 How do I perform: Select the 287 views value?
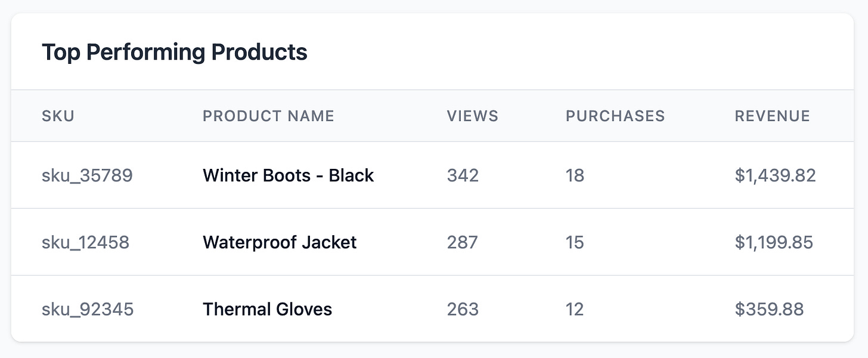point(462,242)
